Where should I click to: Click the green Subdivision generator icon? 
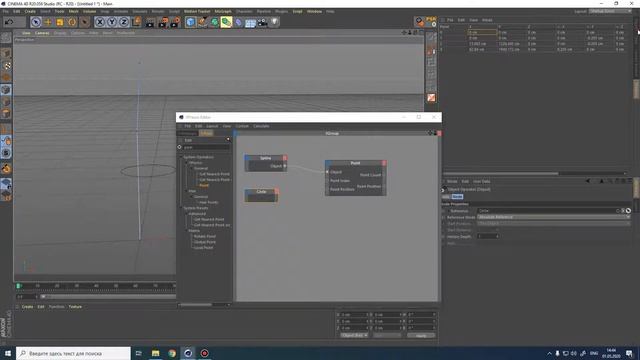point(214,22)
